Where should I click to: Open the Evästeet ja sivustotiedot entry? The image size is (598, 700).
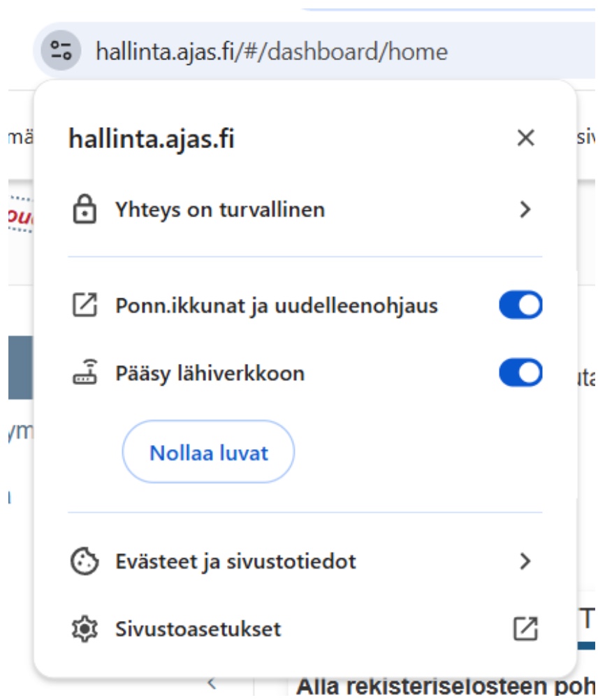(235, 561)
